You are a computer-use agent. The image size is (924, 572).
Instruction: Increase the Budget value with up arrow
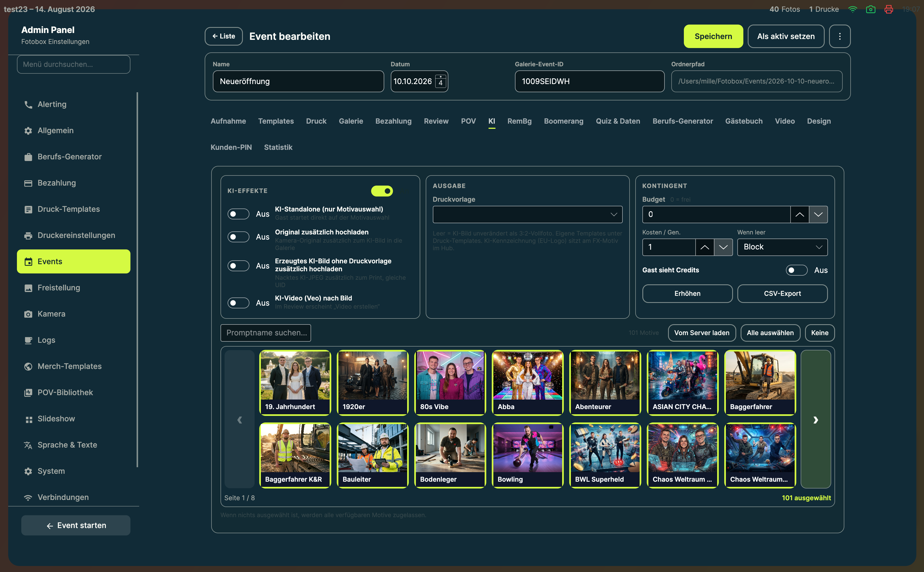coord(800,214)
